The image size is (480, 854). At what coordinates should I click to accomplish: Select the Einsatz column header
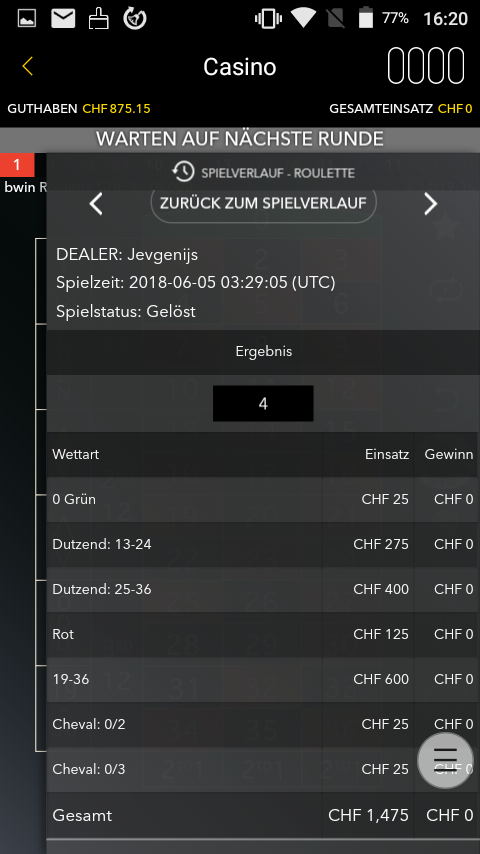pyautogui.click(x=387, y=454)
